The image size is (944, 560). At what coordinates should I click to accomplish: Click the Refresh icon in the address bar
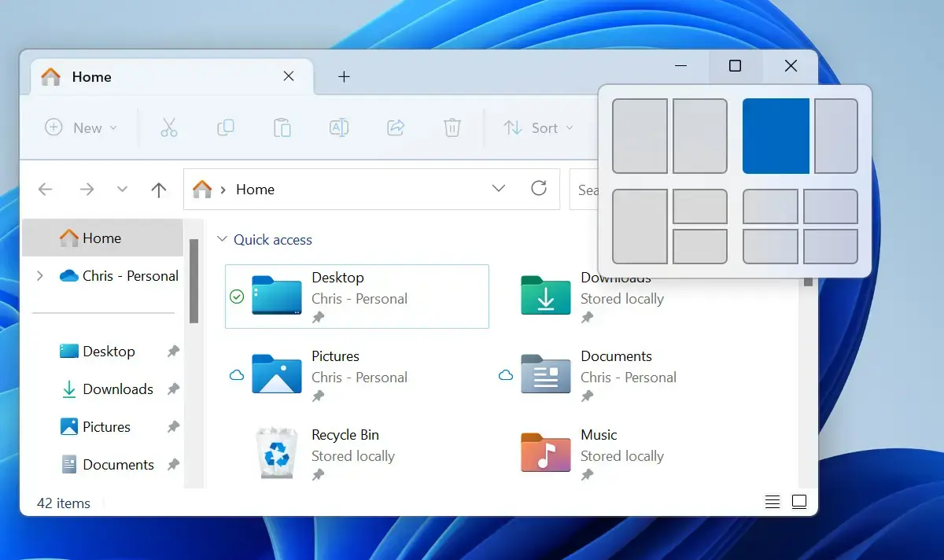[x=539, y=189]
